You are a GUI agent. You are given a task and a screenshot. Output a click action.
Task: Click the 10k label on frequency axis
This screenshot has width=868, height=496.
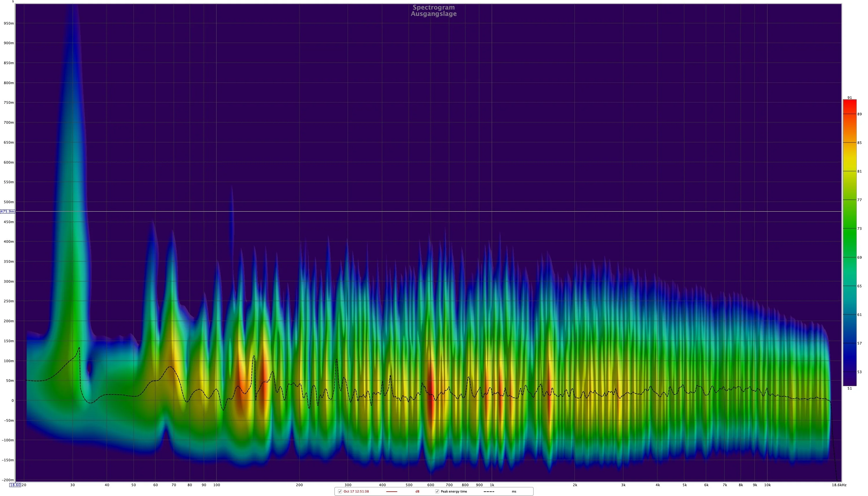point(767,485)
